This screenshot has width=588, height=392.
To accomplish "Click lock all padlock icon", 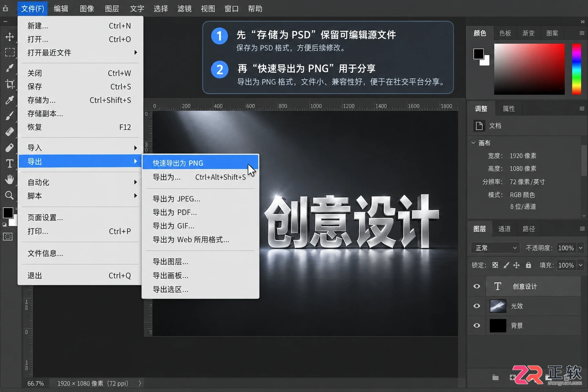I will (x=528, y=265).
